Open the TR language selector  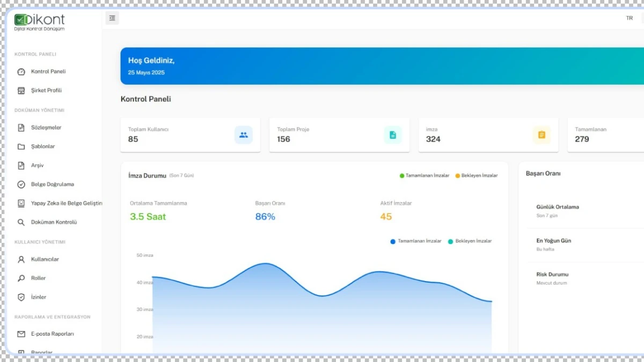tap(629, 18)
